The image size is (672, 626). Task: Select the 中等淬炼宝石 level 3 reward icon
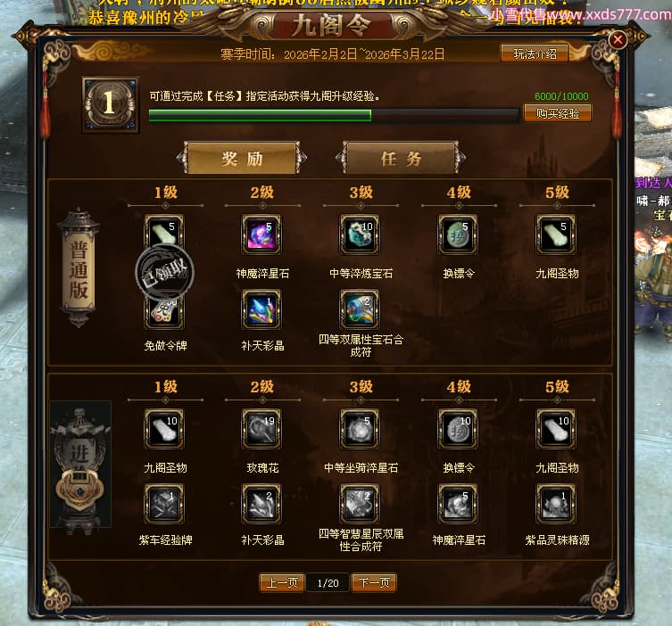pyautogui.click(x=360, y=235)
